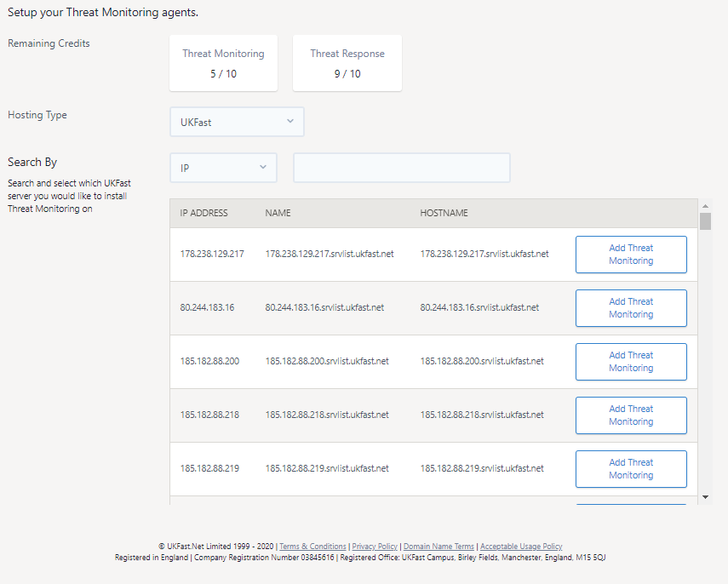Viewport: 728px width, 584px height.
Task: Add Threat Monitoring for 80.244.183.16
Action: pos(631,308)
